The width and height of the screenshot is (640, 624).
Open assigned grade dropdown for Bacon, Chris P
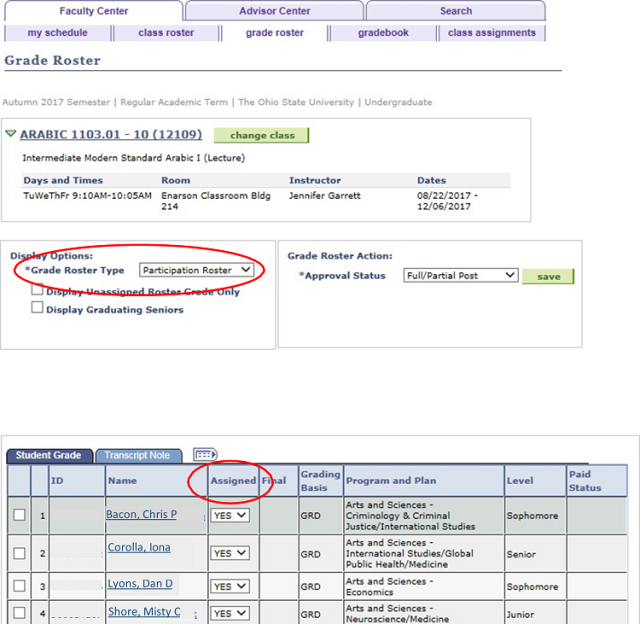pos(230,515)
